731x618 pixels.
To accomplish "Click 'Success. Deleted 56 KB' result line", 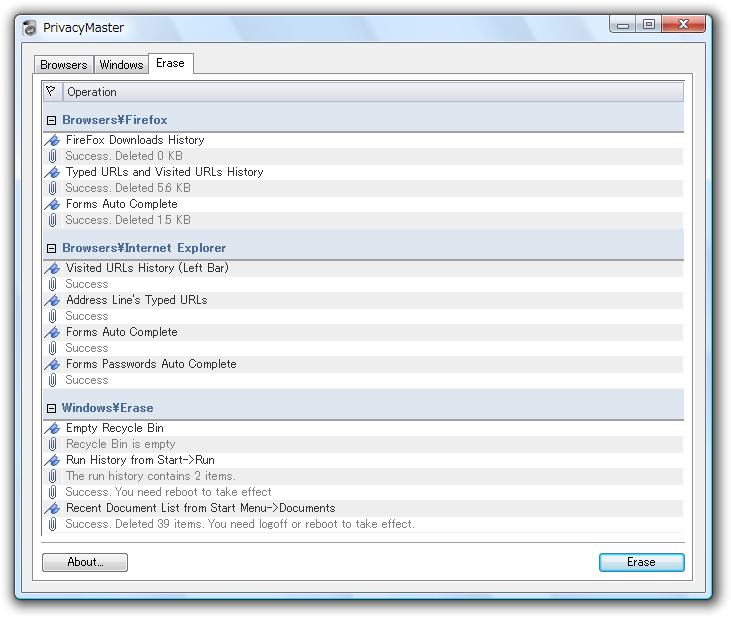I will (x=364, y=188).
